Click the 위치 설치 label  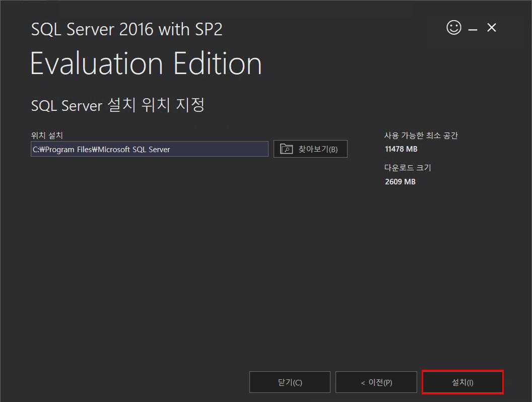(x=47, y=136)
